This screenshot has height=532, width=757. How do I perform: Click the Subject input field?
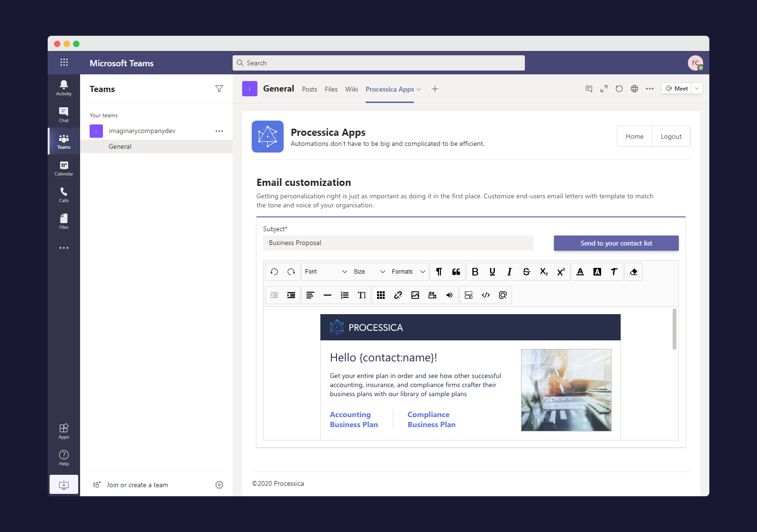tap(398, 243)
